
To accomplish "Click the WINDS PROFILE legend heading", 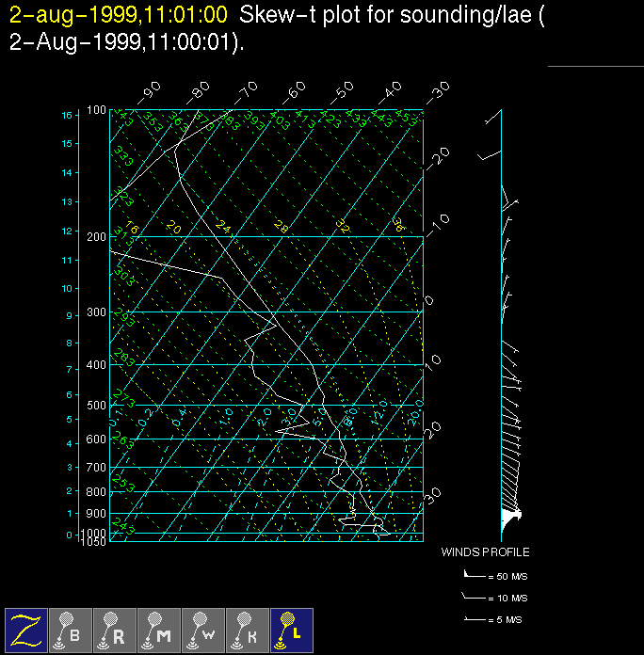I will click(485, 552).
